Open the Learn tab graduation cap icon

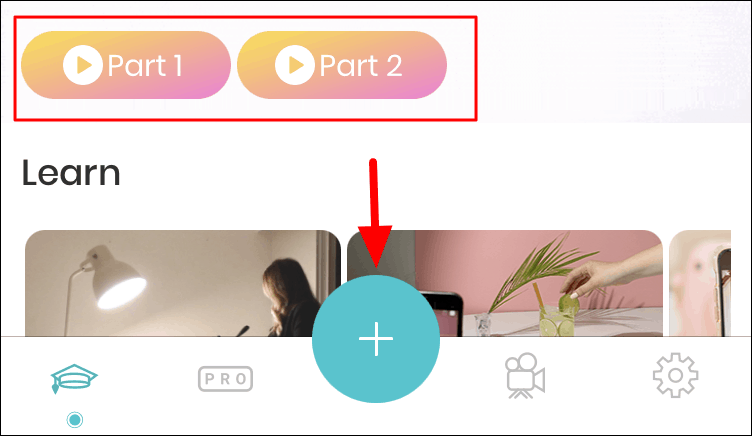pos(74,378)
